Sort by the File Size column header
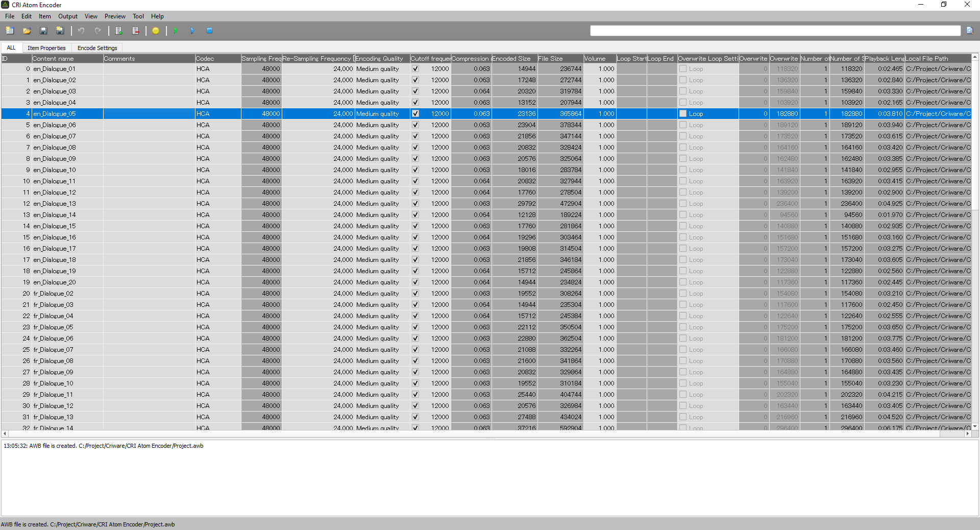The image size is (980, 530). tap(560, 59)
